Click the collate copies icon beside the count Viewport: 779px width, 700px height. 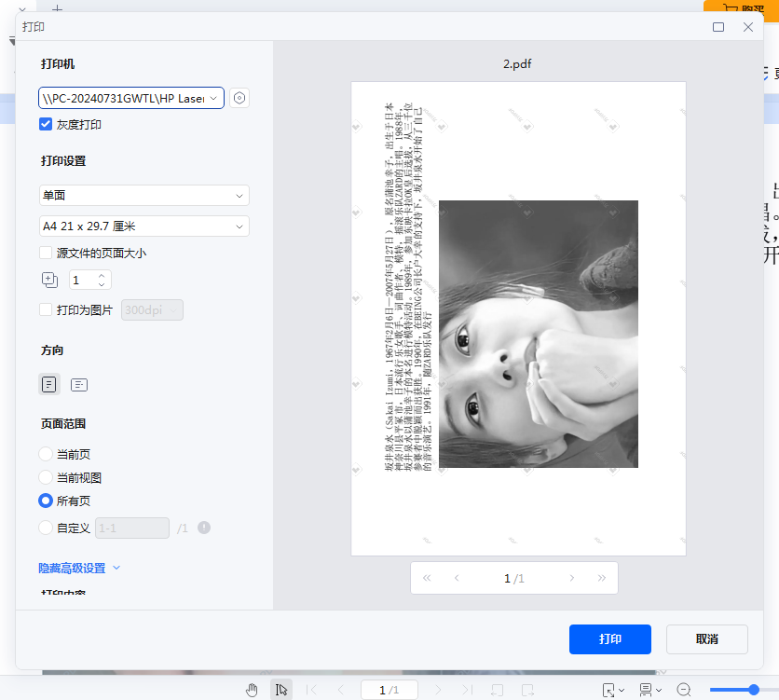(48, 280)
